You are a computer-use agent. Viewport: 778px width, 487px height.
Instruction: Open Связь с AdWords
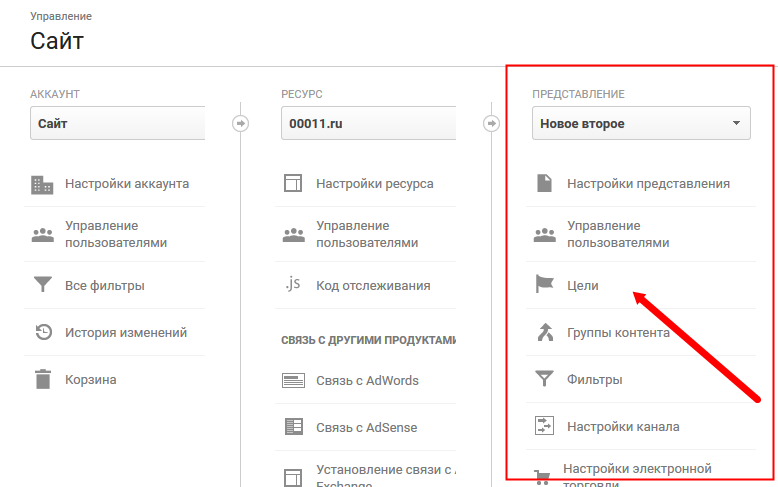[366, 380]
